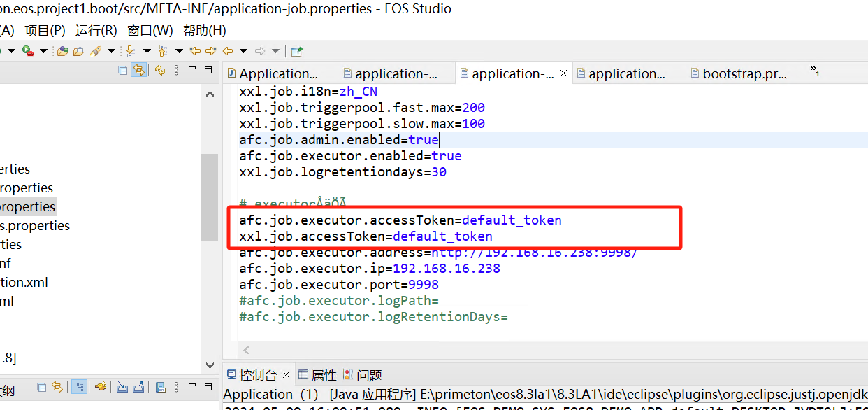This screenshot has height=410, width=868.
Task: Click the Run with coverage toolbar icon
Action: pyautogui.click(x=28, y=51)
